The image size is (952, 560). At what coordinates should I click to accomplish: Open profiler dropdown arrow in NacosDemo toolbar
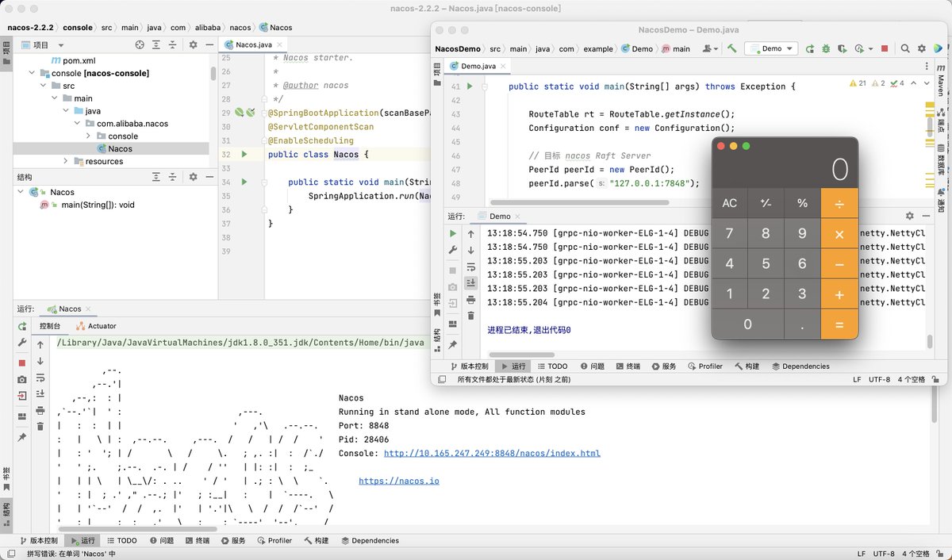(869, 48)
